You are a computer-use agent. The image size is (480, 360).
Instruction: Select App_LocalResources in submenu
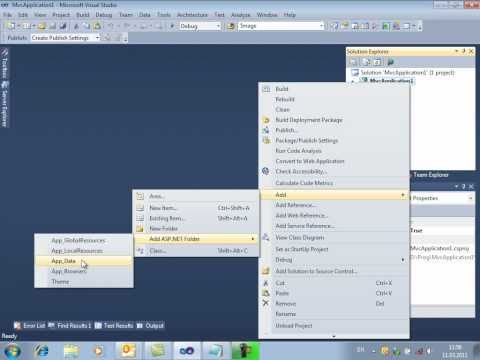(x=84, y=251)
